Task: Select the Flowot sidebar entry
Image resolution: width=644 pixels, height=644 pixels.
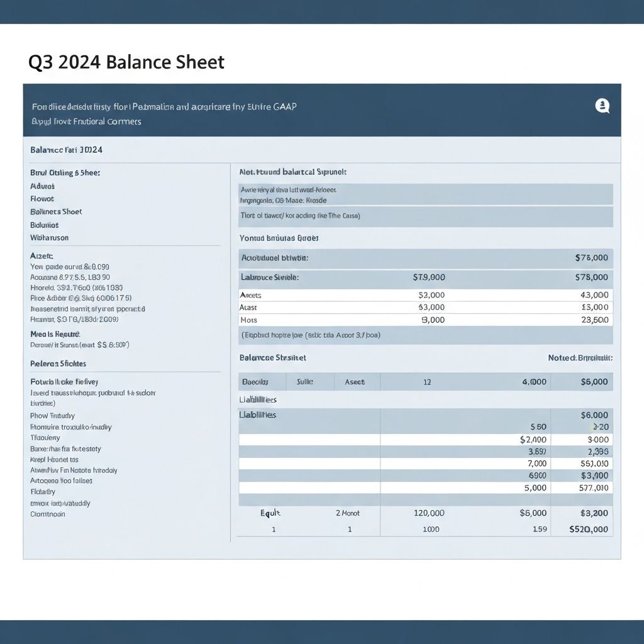Action: 42,199
